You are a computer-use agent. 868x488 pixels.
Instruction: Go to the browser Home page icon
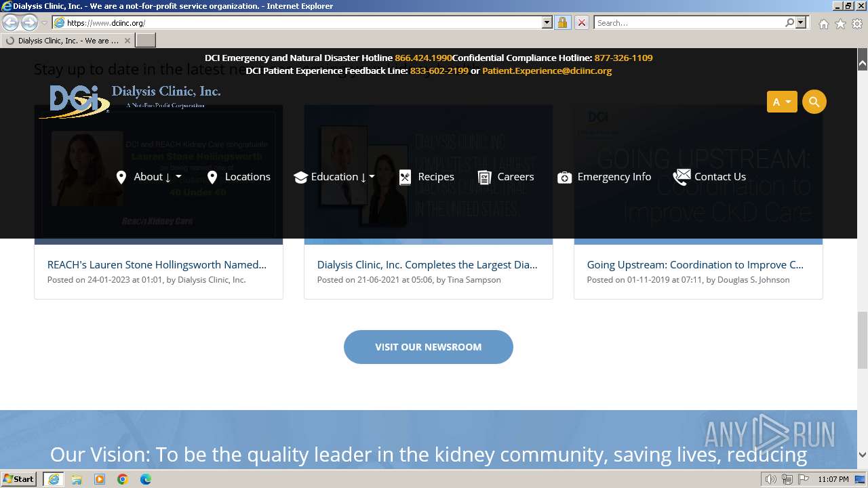[x=823, y=24]
